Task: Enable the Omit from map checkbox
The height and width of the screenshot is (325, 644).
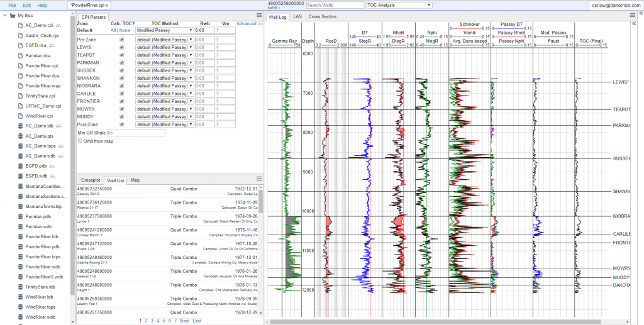Action: click(80, 141)
